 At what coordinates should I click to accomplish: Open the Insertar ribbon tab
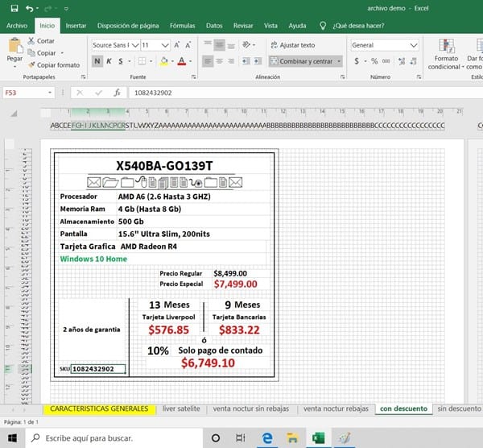click(76, 26)
